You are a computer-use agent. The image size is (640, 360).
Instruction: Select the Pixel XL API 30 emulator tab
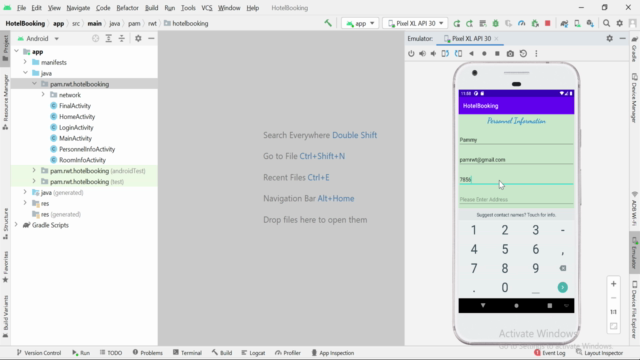[471, 38]
